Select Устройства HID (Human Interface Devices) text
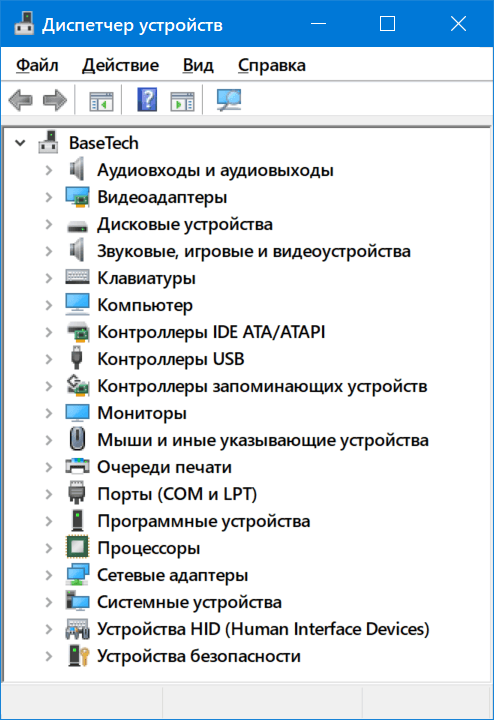 pyautogui.click(x=263, y=629)
